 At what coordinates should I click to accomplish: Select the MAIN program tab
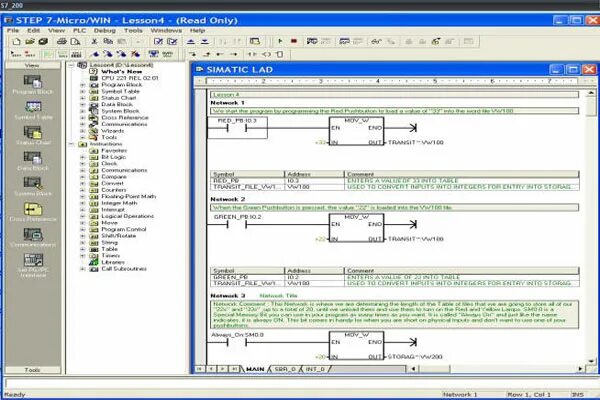255,369
